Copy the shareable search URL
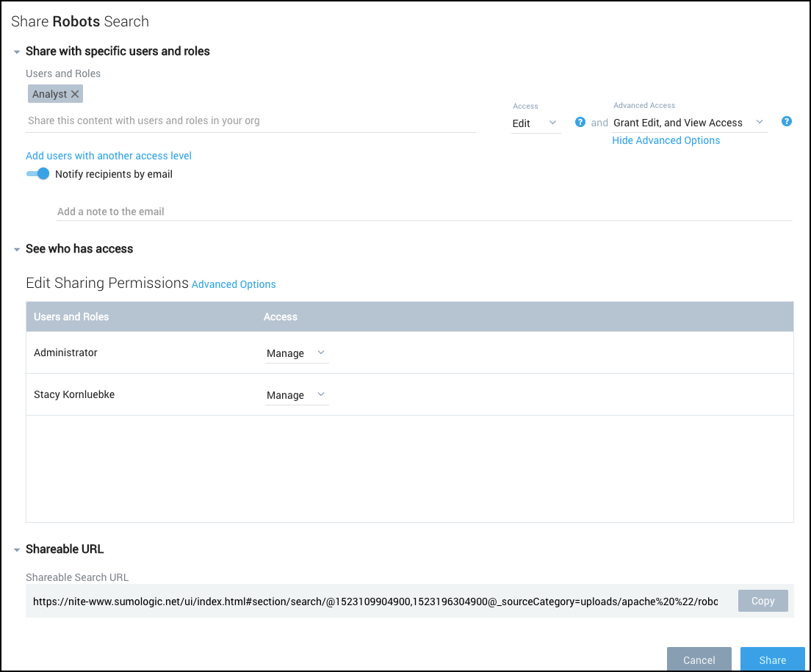 click(763, 601)
